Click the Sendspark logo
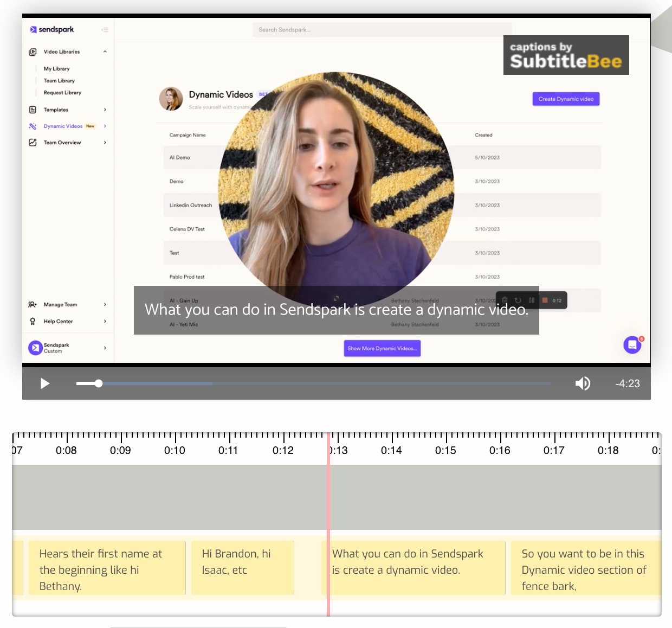This screenshot has height=628, width=672. [52, 29]
